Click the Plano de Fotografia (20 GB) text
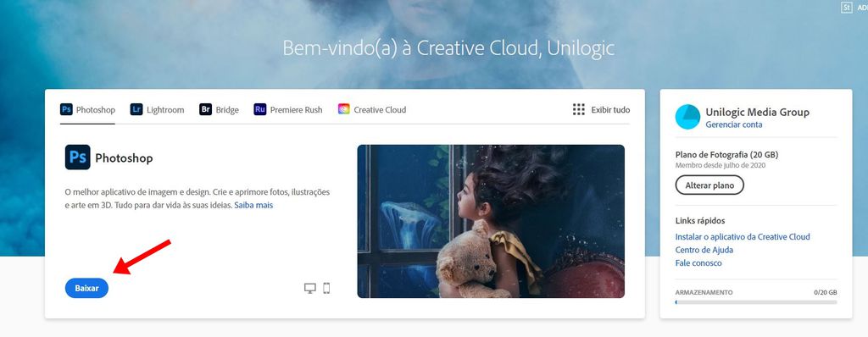868x337 pixels. click(x=726, y=155)
